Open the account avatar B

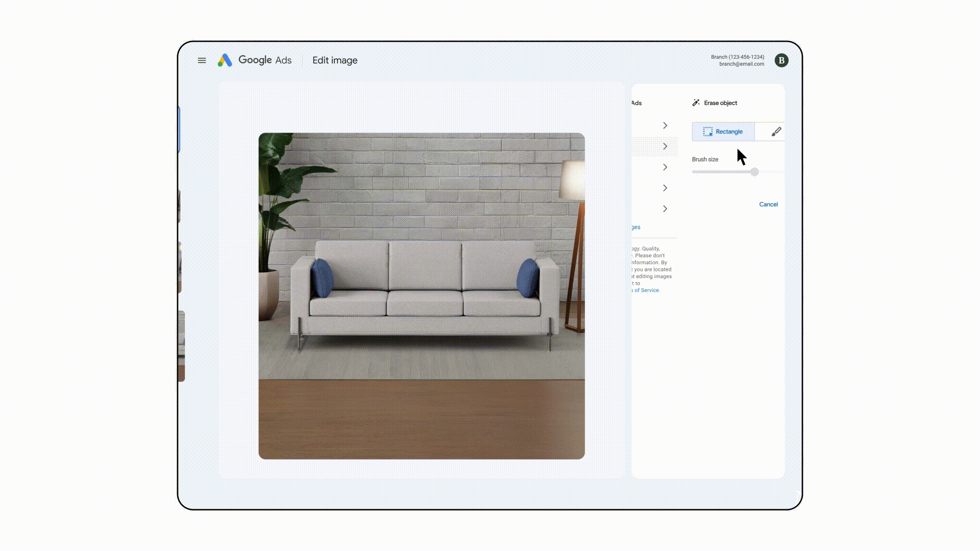pos(781,60)
